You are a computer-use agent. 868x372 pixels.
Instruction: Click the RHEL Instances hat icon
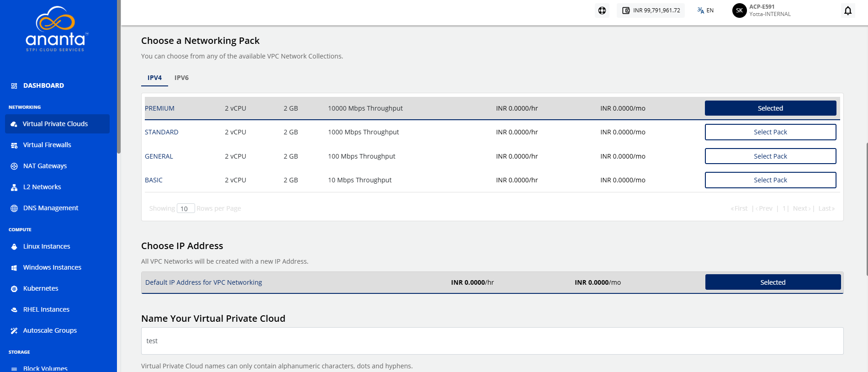click(x=14, y=310)
